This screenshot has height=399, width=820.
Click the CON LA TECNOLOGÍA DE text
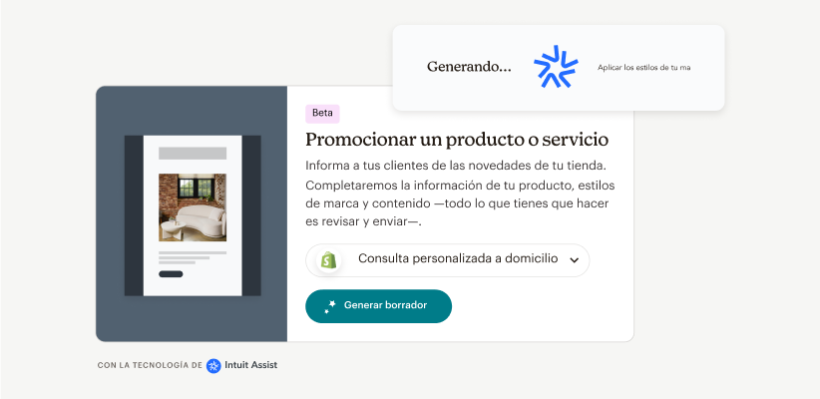150,366
